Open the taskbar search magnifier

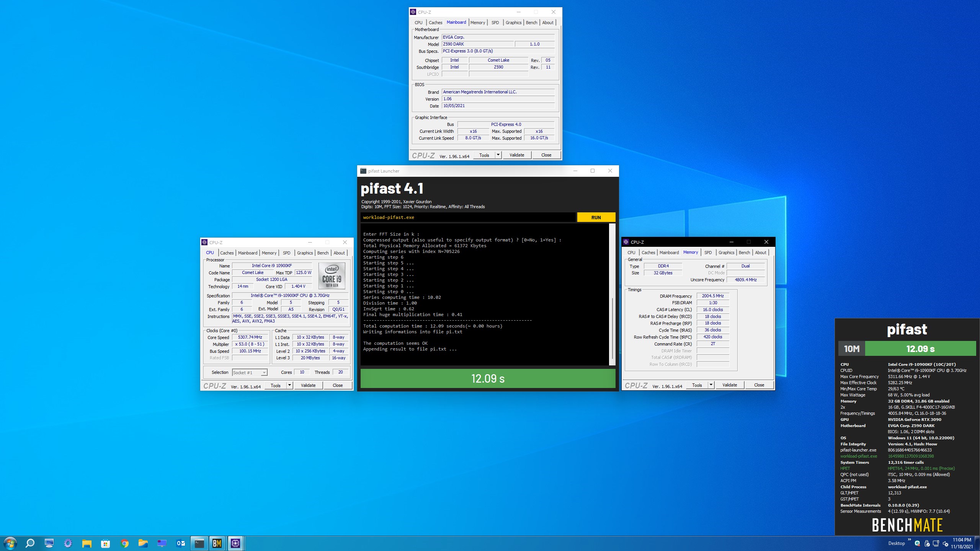30,543
